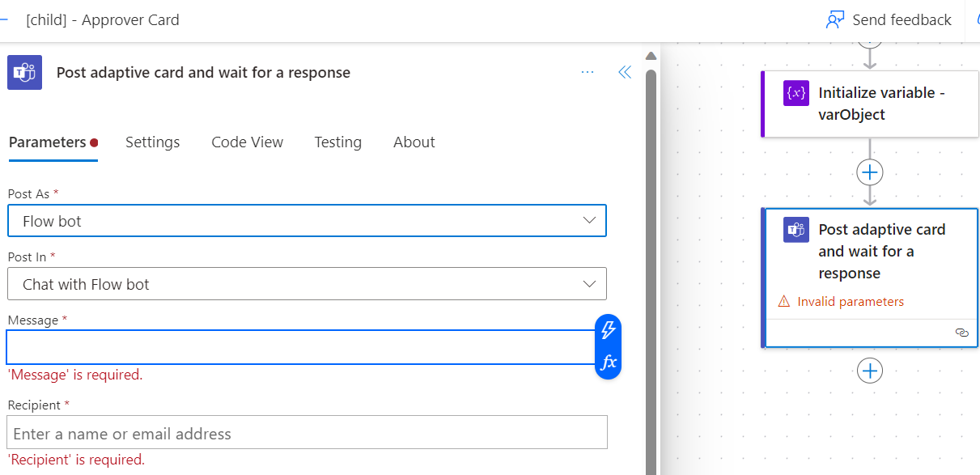
Task: Click the link icon on the selected flow node
Action: tap(961, 332)
